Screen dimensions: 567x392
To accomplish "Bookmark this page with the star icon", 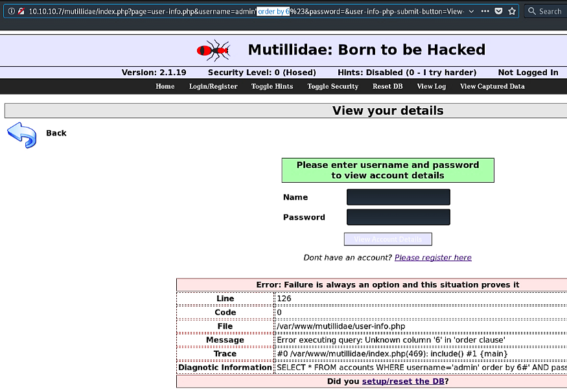I will 512,11.
